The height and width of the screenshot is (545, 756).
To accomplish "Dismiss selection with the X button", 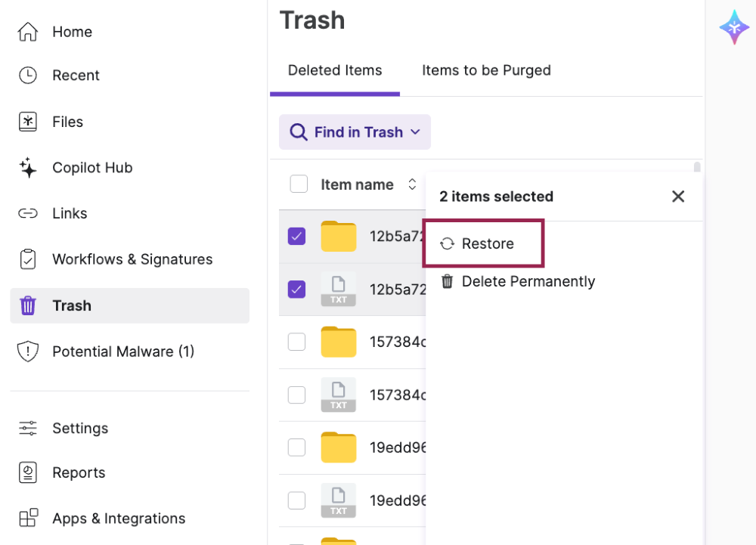I will (678, 196).
